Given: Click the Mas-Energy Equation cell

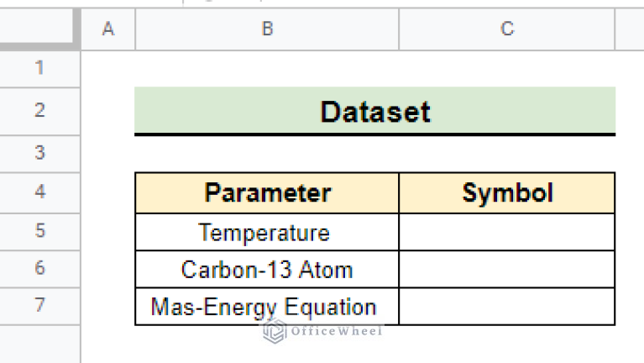Looking at the screenshot, I should 267,306.
